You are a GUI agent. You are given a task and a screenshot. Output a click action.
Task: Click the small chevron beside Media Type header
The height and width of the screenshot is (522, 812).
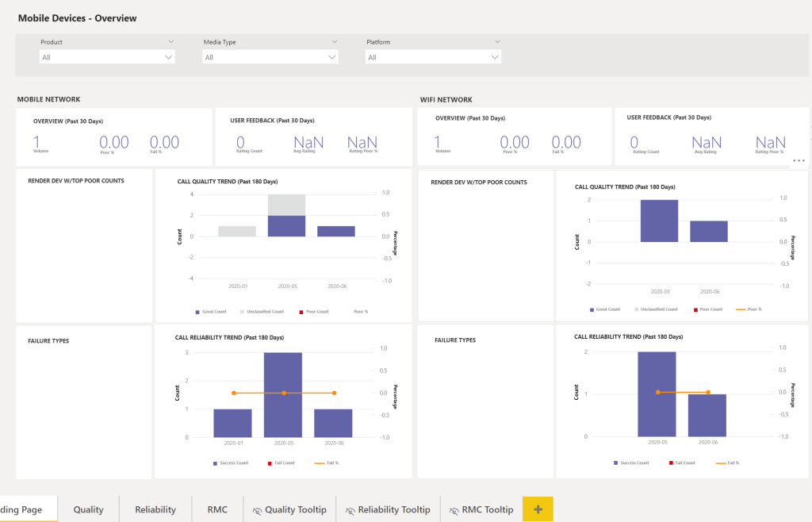click(335, 41)
